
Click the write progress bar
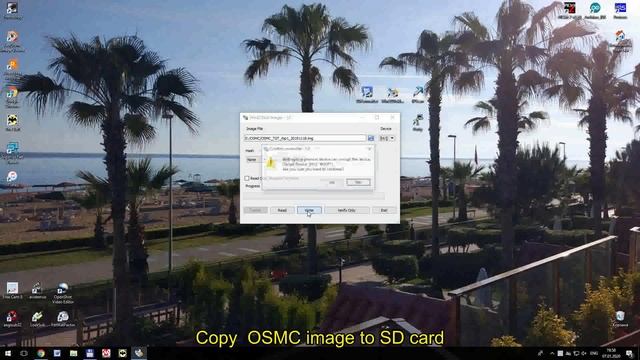point(314,196)
